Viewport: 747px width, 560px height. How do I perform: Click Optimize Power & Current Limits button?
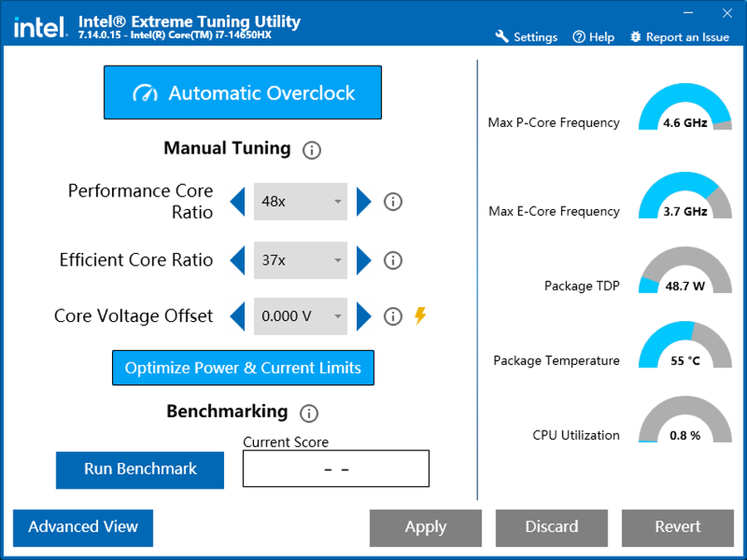(243, 368)
